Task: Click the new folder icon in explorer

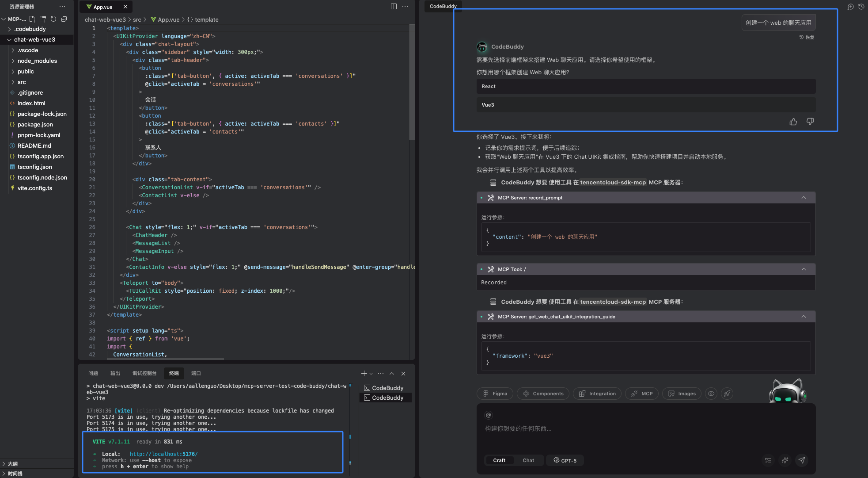Action: (x=43, y=19)
